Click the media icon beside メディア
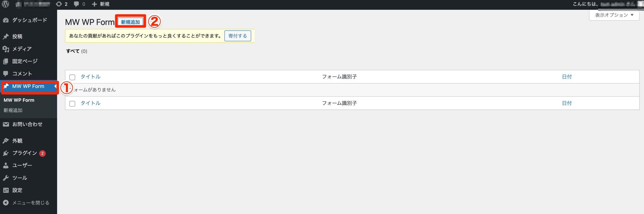This screenshot has width=644, height=214. [x=6, y=49]
